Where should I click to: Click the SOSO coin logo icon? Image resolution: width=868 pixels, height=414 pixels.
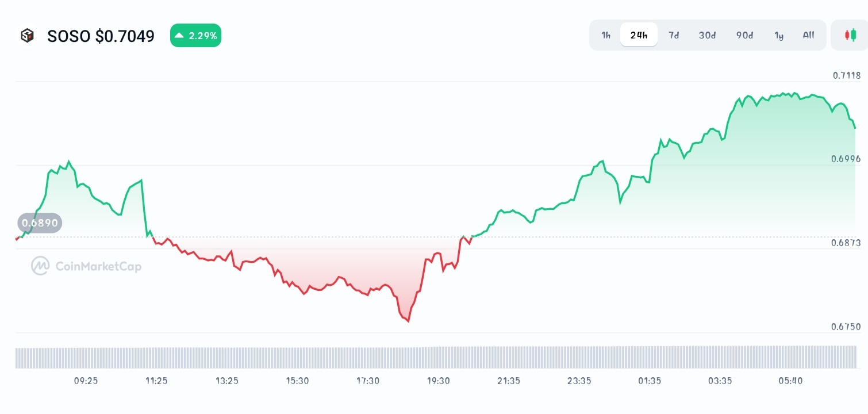click(x=27, y=36)
